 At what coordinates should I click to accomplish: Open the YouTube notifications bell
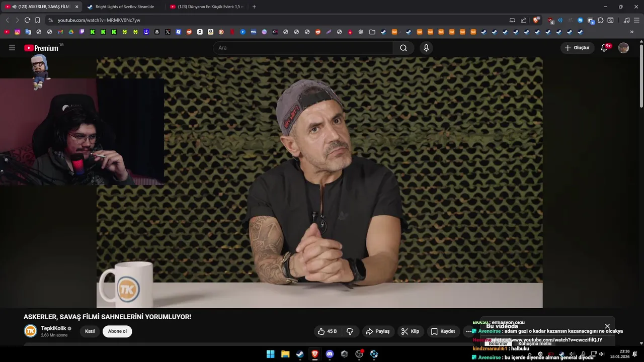pos(604,48)
